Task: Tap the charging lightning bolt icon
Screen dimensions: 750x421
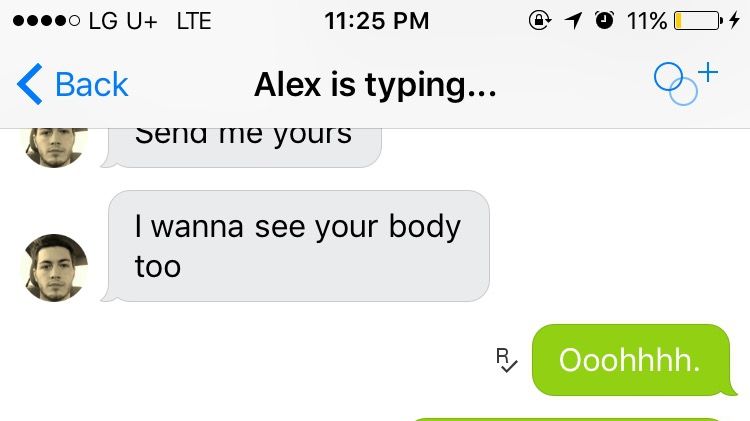Action: tap(735, 21)
